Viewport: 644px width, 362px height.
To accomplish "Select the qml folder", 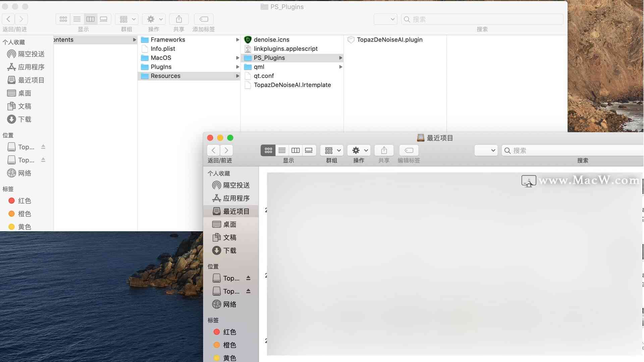I will pyautogui.click(x=292, y=67).
